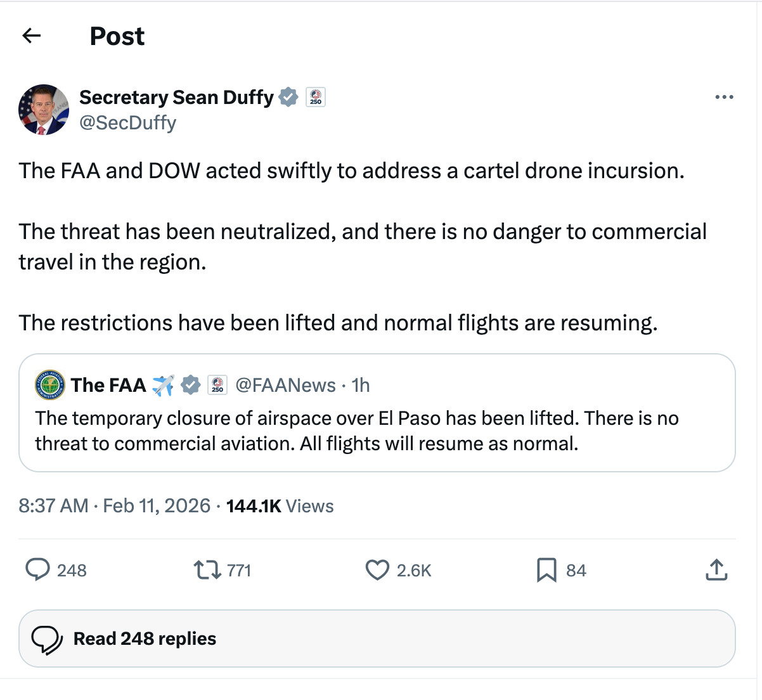Go back using the left arrow
This screenshot has height=700, width=762.
[x=31, y=36]
